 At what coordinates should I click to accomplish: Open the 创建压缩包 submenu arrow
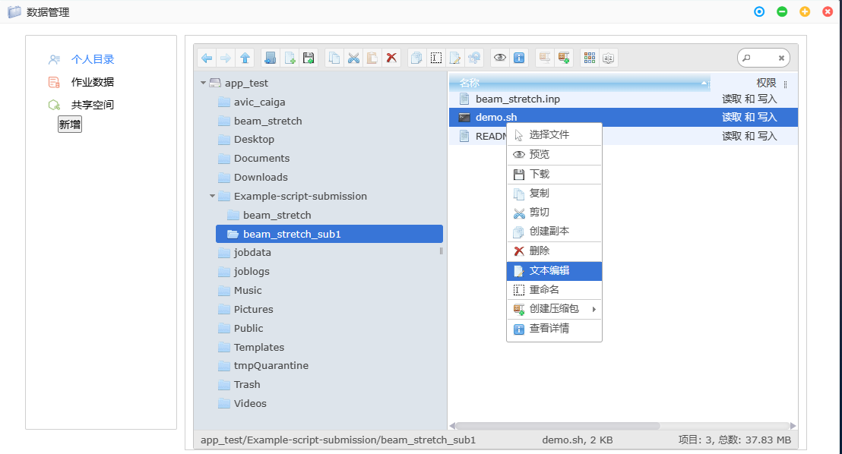[x=594, y=309]
